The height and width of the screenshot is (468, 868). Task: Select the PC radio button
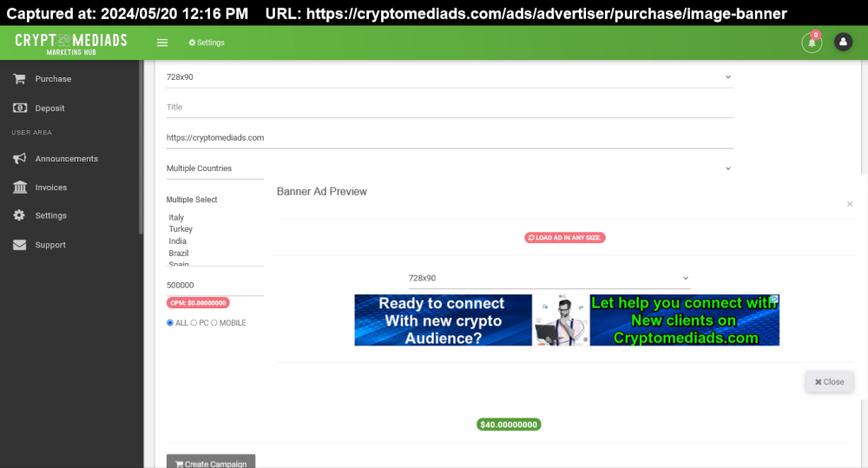[194, 323]
